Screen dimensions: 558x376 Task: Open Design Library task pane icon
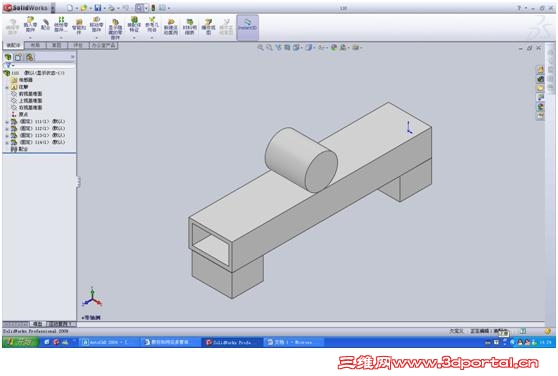click(x=540, y=79)
